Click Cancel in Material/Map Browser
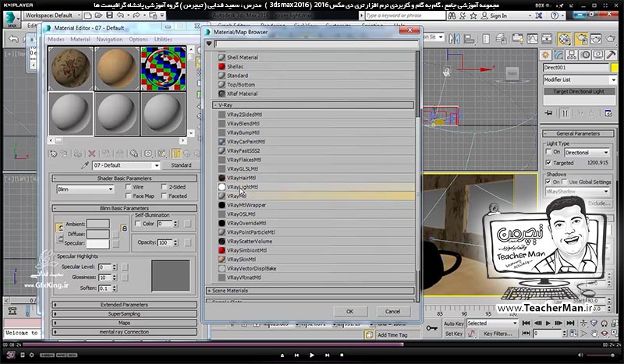624x364 pixels. coord(392,312)
